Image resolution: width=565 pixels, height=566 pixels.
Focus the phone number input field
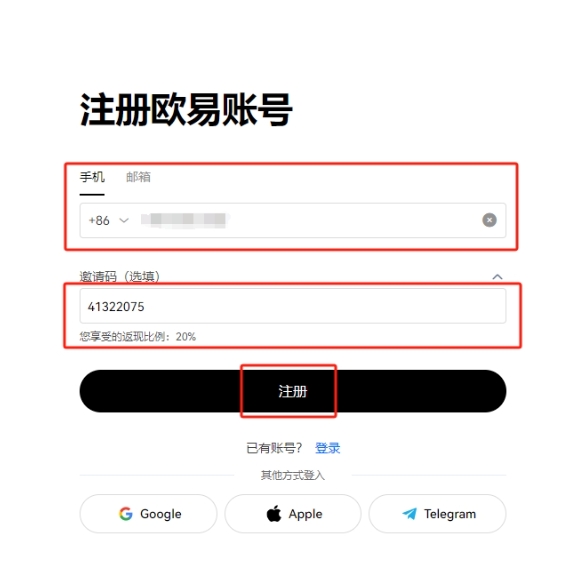(x=292, y=220)
